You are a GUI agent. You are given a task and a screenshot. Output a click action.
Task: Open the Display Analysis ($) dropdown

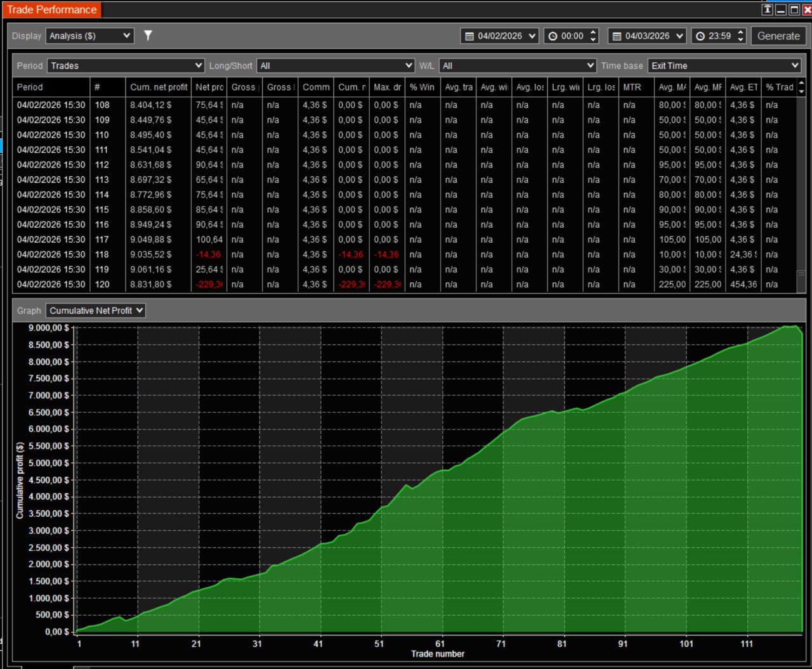tap(90, 36)
